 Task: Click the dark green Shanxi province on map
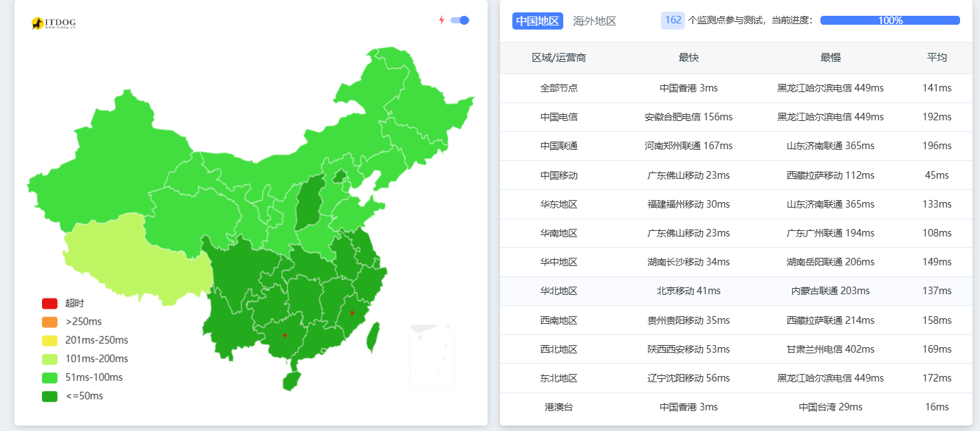click(x=310, y=203)
